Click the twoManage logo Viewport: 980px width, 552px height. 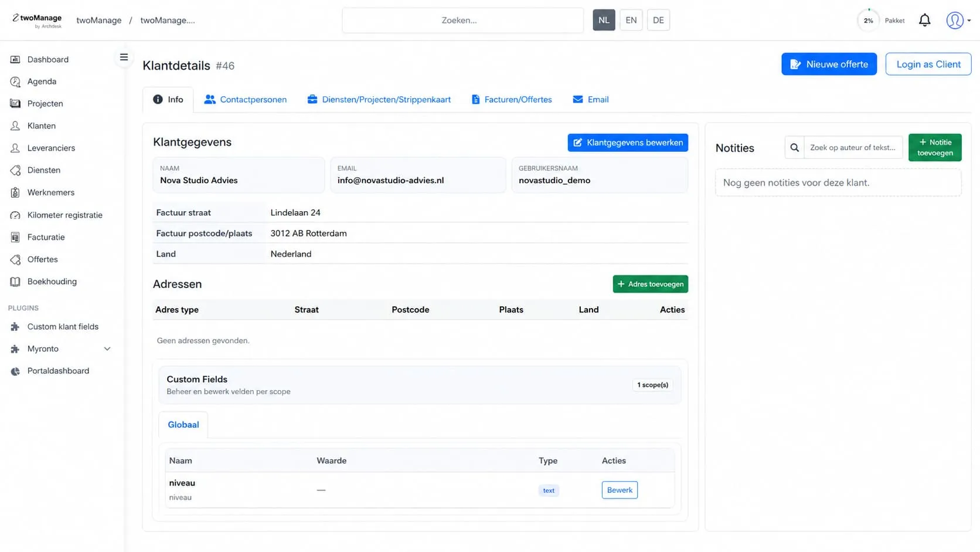click(37, 21)
